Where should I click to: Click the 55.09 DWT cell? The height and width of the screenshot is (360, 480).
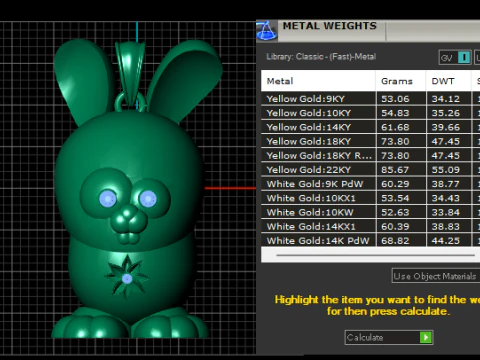[449, 170]
